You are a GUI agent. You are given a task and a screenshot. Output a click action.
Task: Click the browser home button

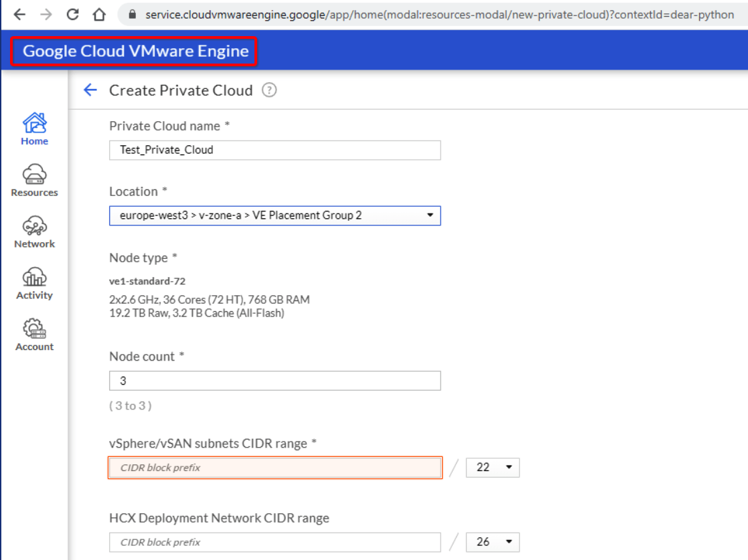point(99,15)
